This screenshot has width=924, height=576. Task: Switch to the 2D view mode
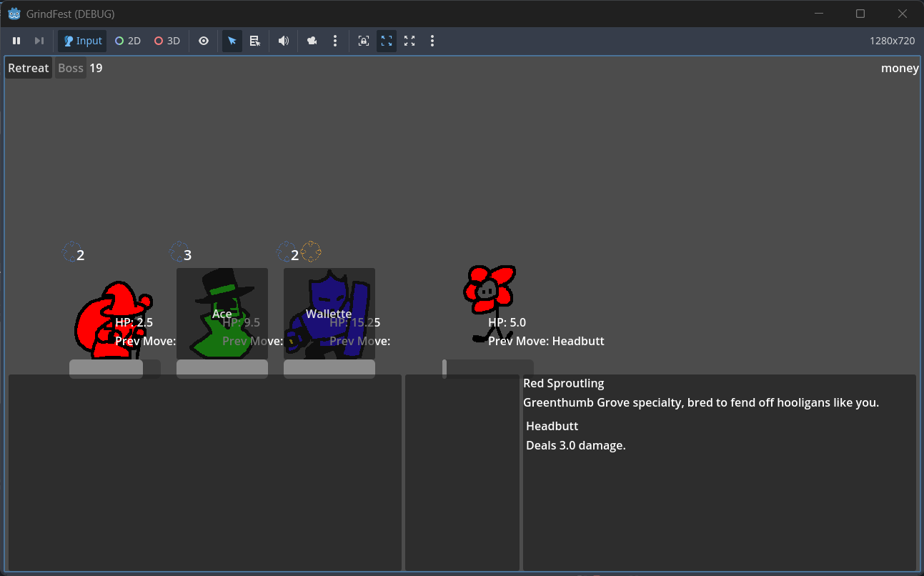click(128, 41)
